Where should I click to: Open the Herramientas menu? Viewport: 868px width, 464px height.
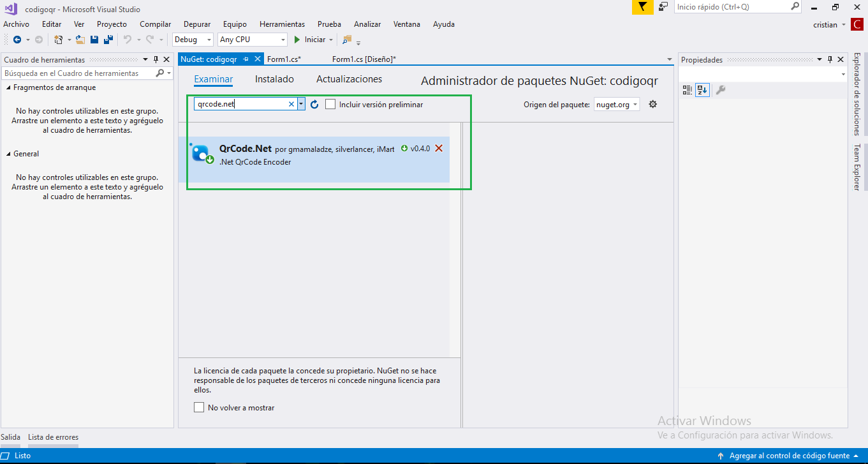coord(282,24)
